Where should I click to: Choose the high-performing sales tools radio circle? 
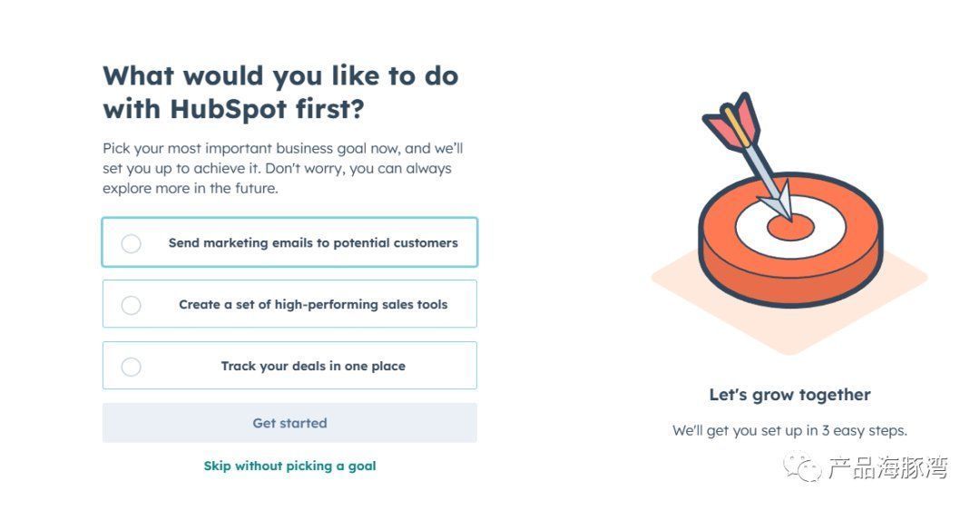point(131,305)
